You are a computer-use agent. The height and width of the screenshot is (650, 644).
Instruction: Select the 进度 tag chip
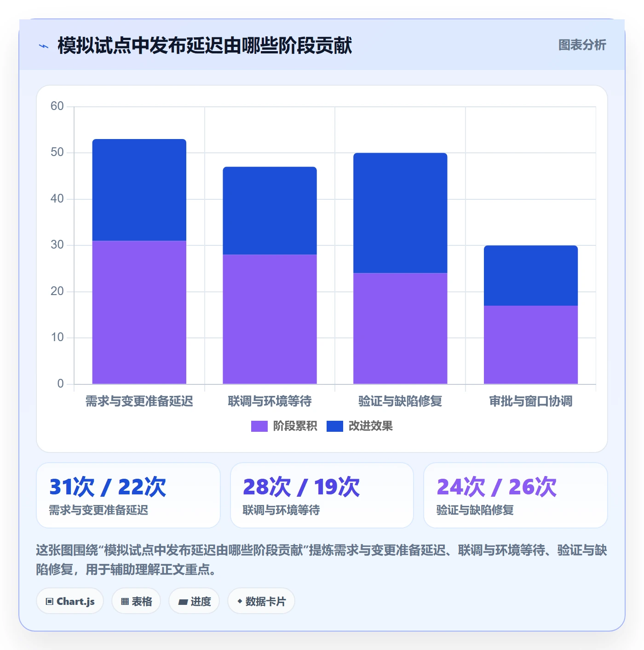tap(194, 601)
